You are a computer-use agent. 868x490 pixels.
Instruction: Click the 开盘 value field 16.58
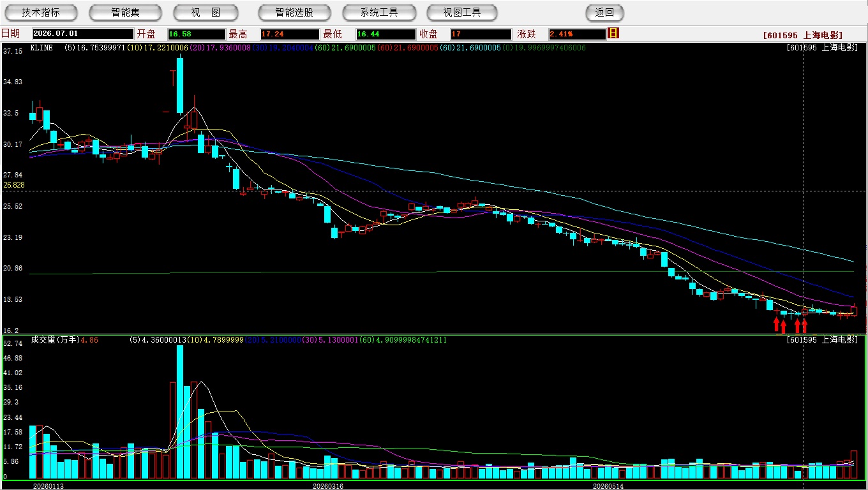197,34
